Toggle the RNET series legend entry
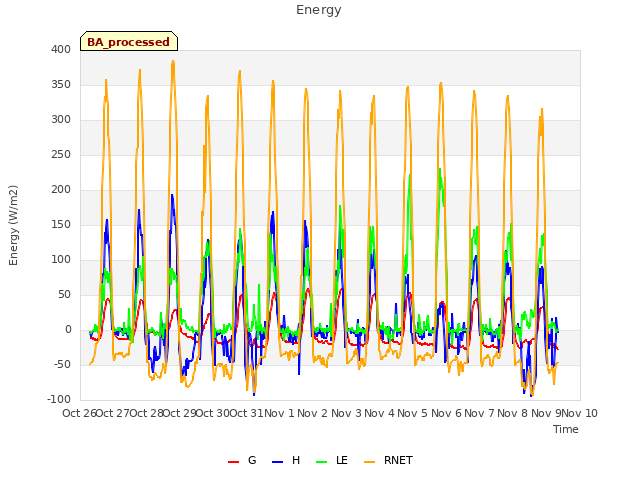This screenshot has height=480, width=640. pos(388,460)
